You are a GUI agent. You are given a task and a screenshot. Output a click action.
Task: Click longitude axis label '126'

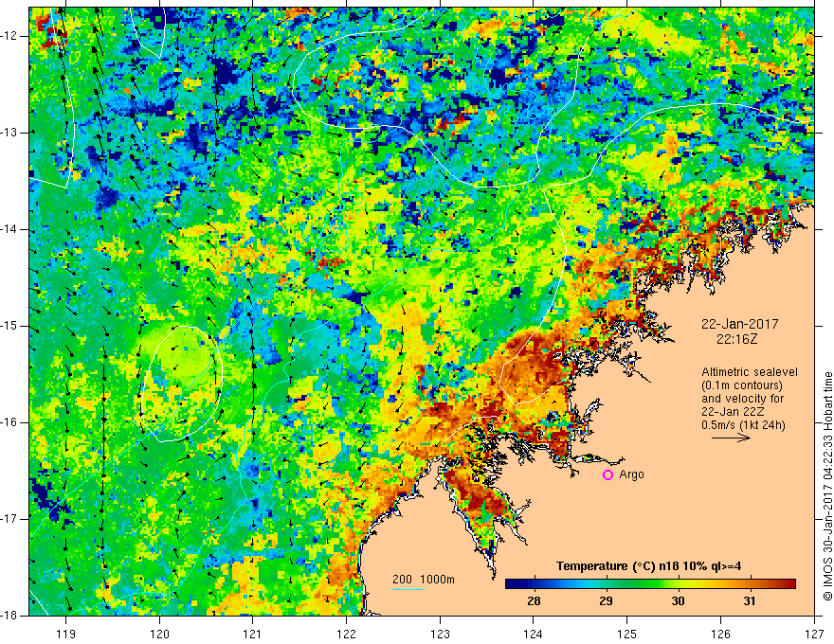point(720,634)
